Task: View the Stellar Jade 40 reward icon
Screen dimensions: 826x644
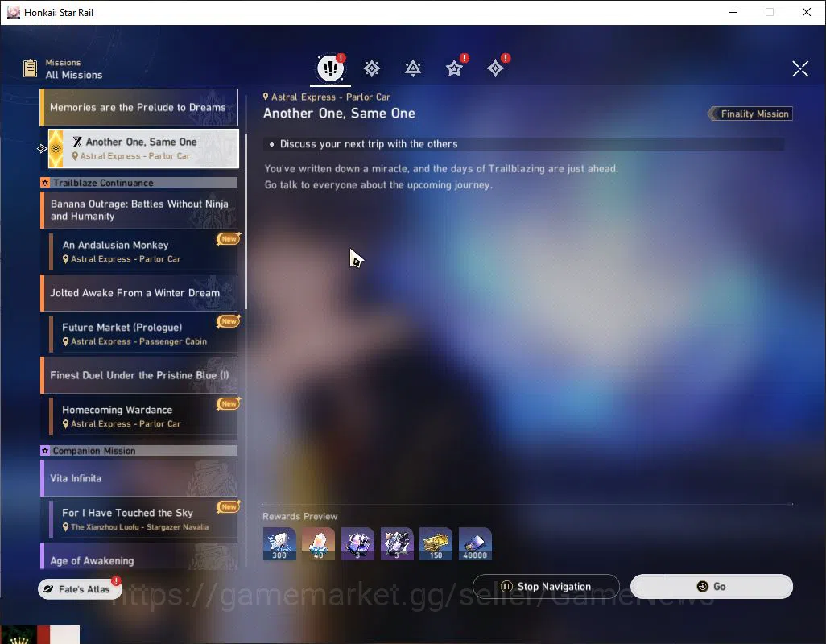Action: (318, 544)
